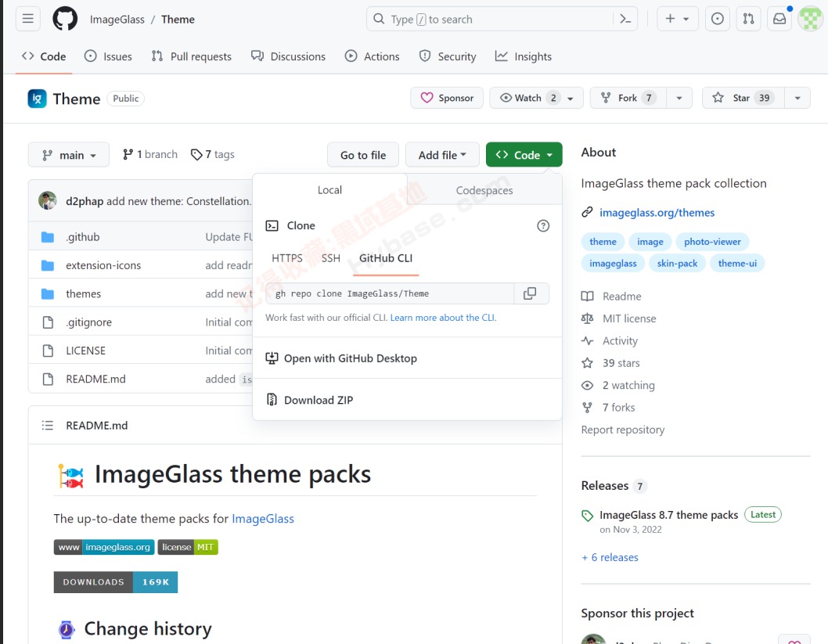Select the SSH clone option
This screenshot has width=828, height=644.
pyautogui.click(x=330, y=258)
